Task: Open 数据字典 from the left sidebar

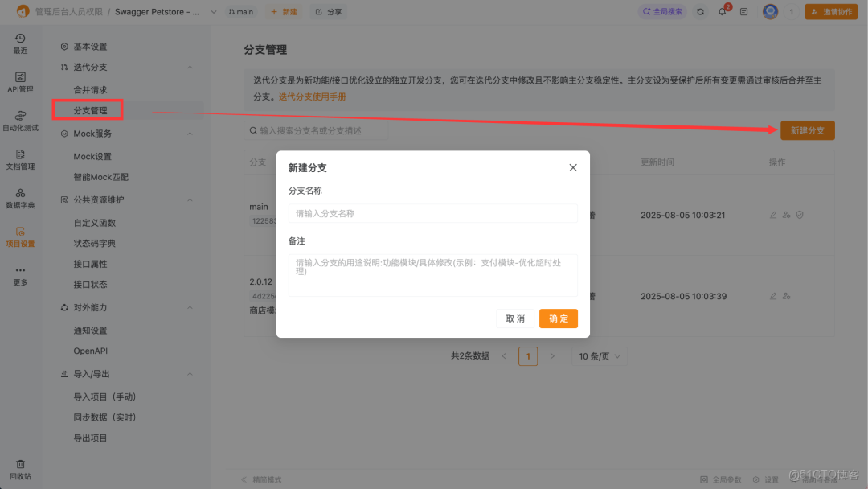Action: (x=20, y=199)
